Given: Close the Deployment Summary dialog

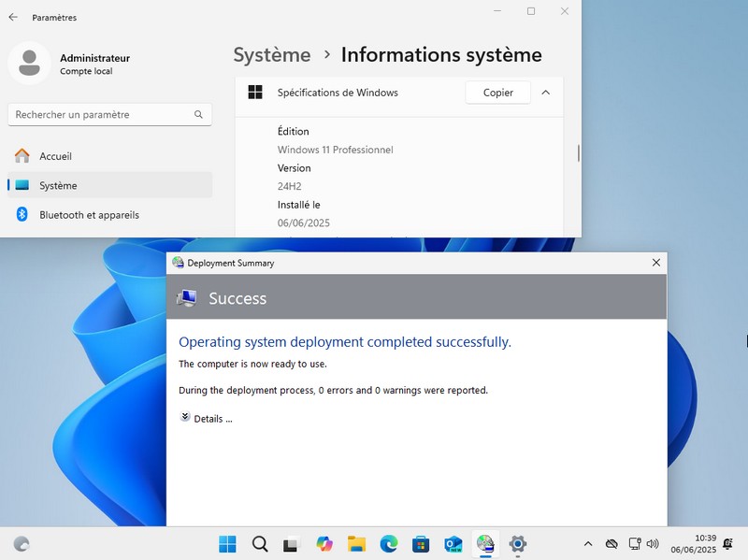Looking at the screenshot, I should click(655, 263).
